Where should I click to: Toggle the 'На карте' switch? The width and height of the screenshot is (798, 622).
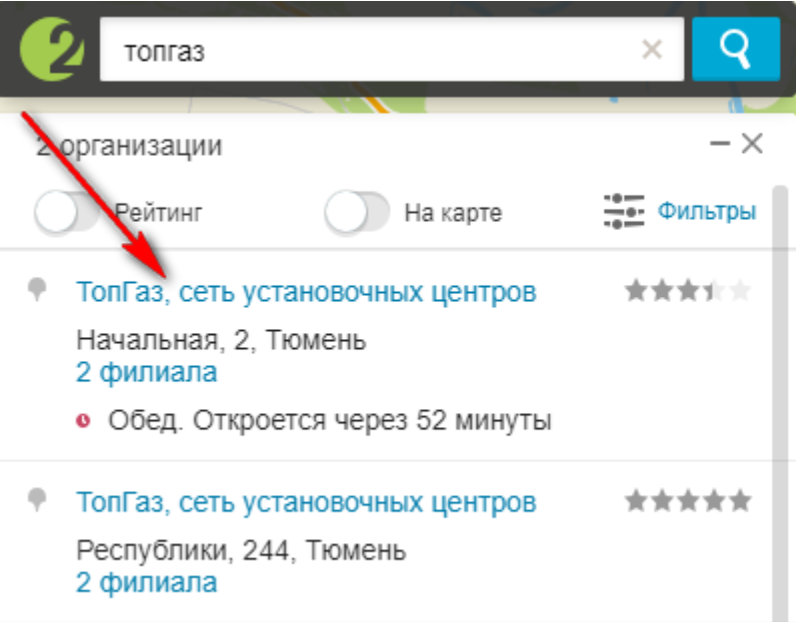[x=357, y=212]
